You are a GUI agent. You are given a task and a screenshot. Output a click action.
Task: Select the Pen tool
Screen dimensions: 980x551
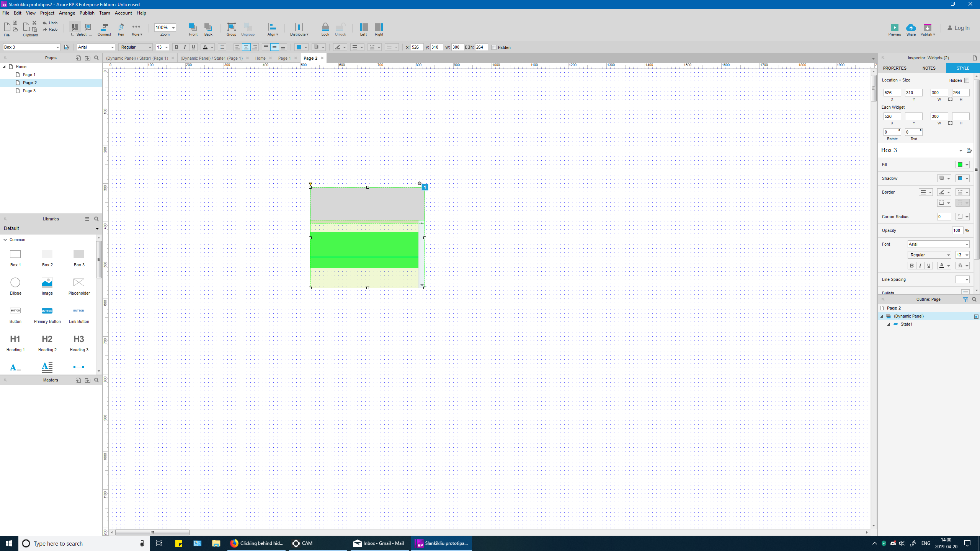click(121, 28)
